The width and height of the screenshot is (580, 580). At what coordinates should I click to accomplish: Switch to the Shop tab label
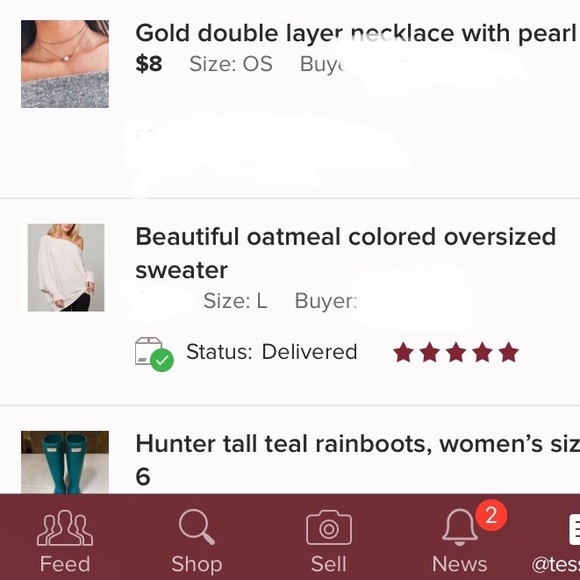tap(197, 564)
